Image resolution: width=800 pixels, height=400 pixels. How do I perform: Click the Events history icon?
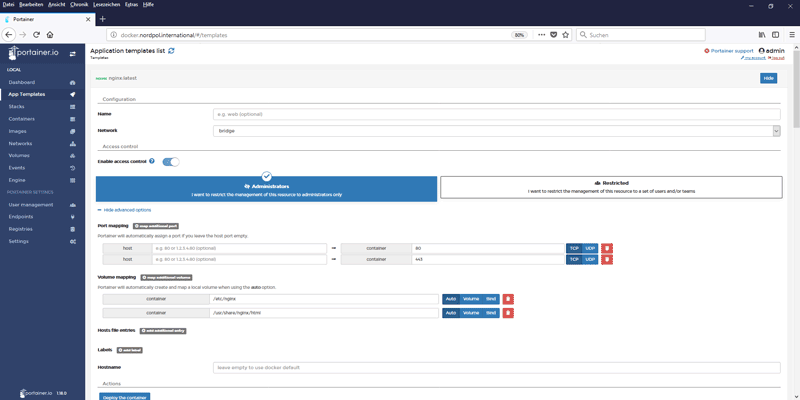pyautogui.click(x=72, y=168)
